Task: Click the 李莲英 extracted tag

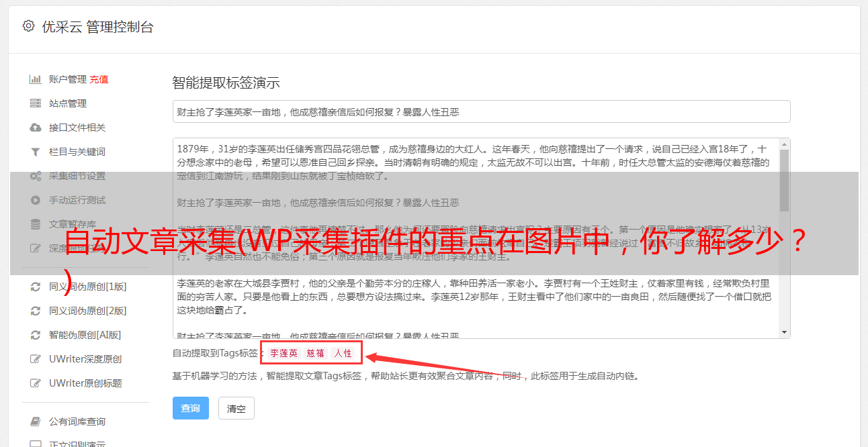Action: pyautogui.click(x=284, y=353)
